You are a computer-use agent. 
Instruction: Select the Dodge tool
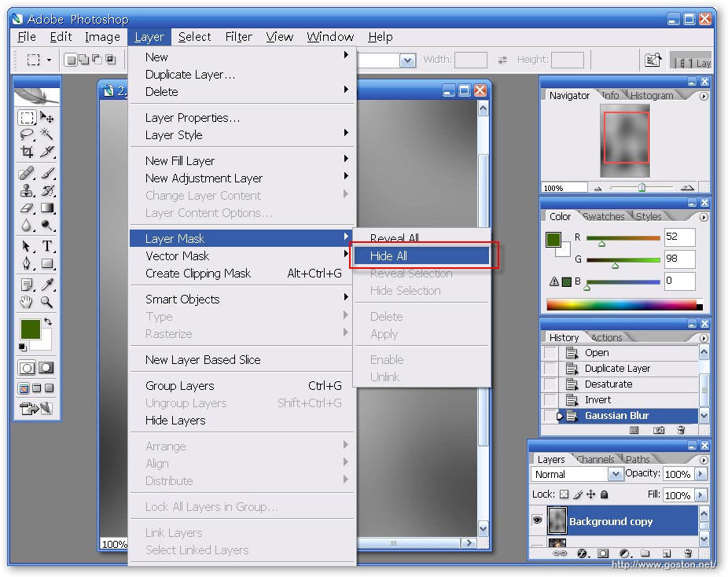coord(46,225)
